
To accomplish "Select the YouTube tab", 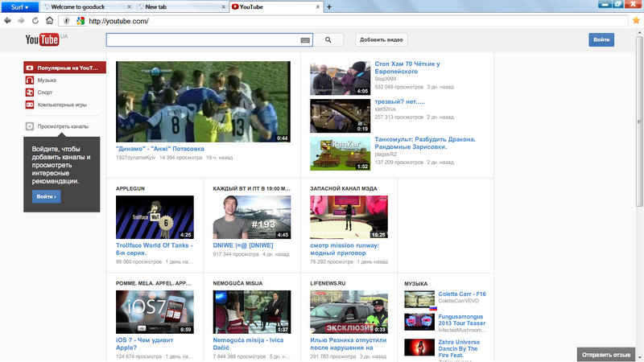I will 276,7.
